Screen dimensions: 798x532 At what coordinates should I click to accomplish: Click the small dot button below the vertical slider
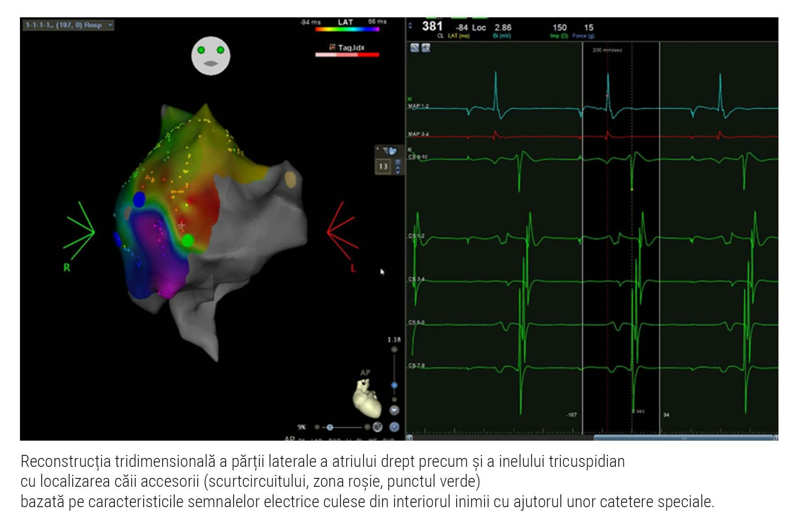pos(394,399)
